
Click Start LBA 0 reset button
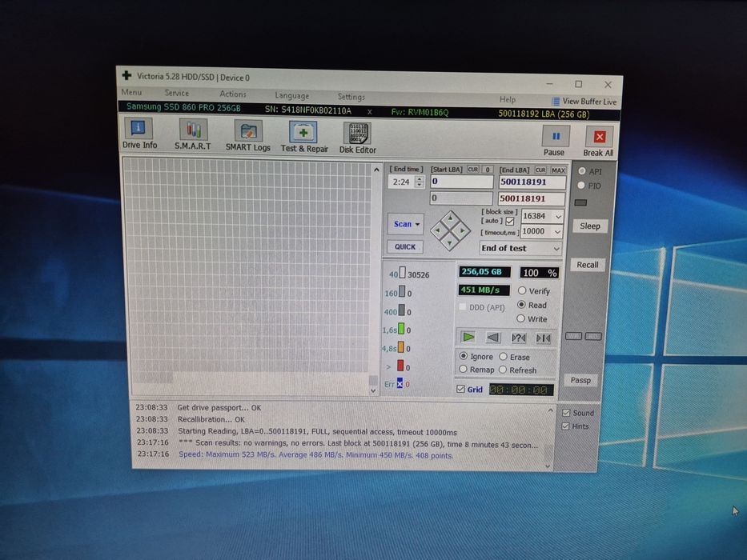point(488,170)
